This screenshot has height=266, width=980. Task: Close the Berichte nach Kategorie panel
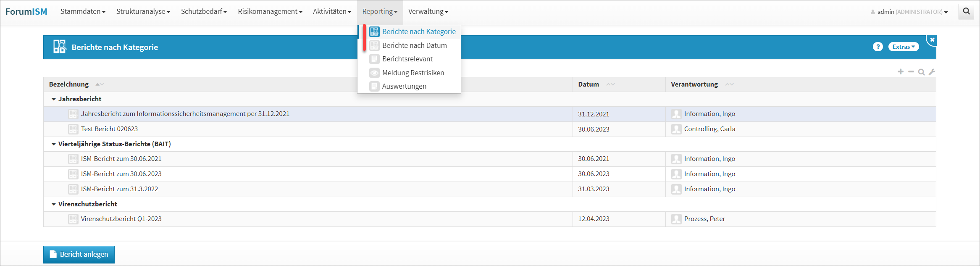pos(932,40)
